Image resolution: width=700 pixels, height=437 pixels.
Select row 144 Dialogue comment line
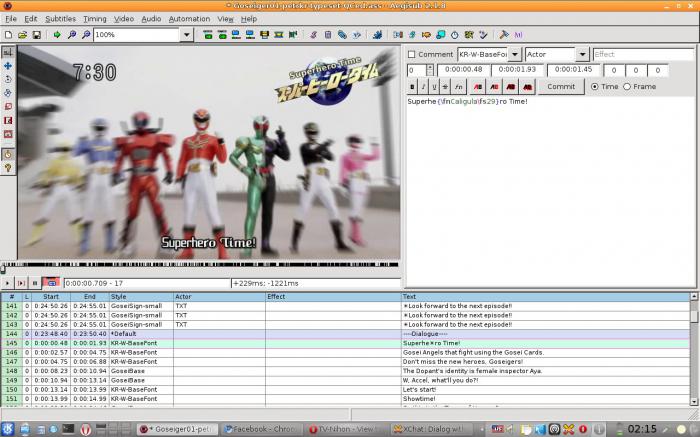[x=346, y=334]
